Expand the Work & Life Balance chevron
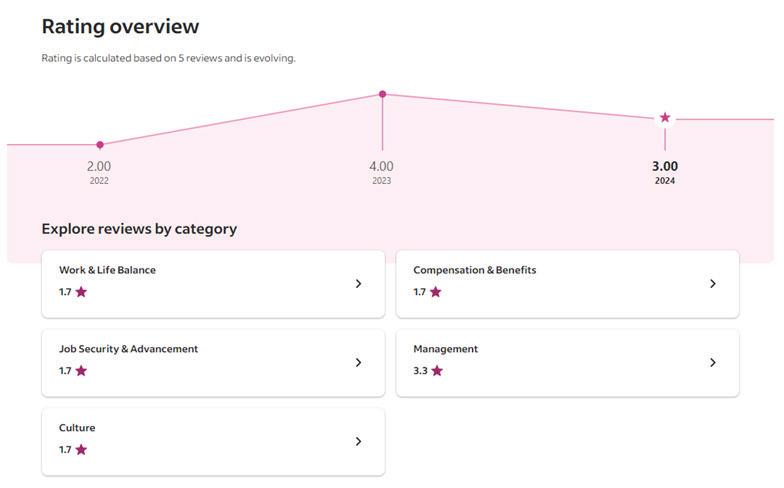Image resolution: width=784 pixels, height=488 pixels. click(358, 284)
